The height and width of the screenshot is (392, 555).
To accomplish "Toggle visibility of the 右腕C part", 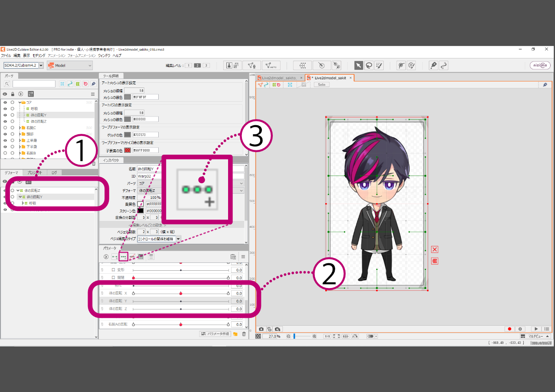I will coord(5,128).
